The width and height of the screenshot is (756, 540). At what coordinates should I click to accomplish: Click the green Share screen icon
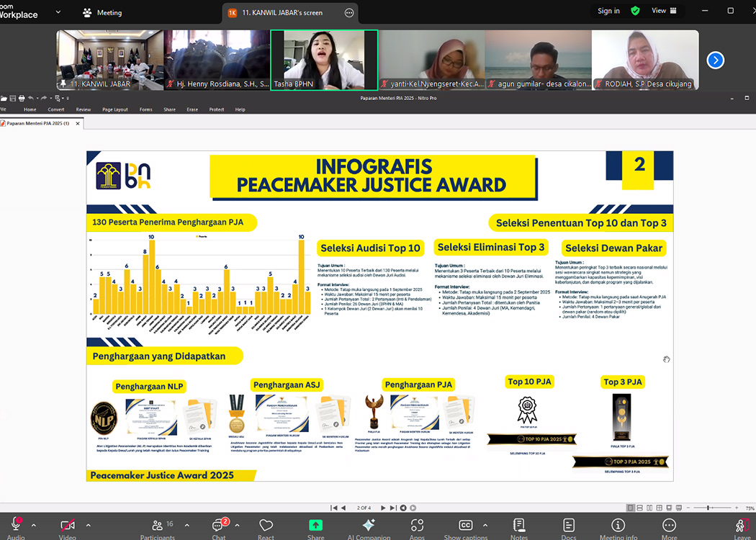click(315, 526)
